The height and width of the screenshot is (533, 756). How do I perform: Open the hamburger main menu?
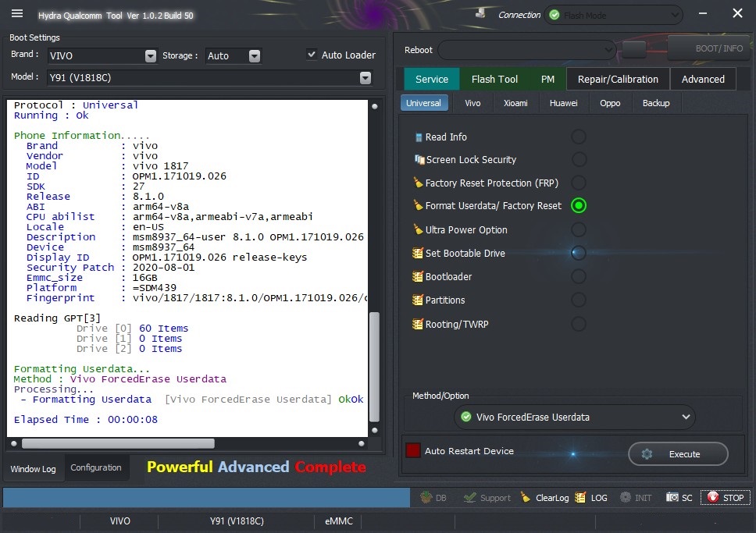(17, 13)
